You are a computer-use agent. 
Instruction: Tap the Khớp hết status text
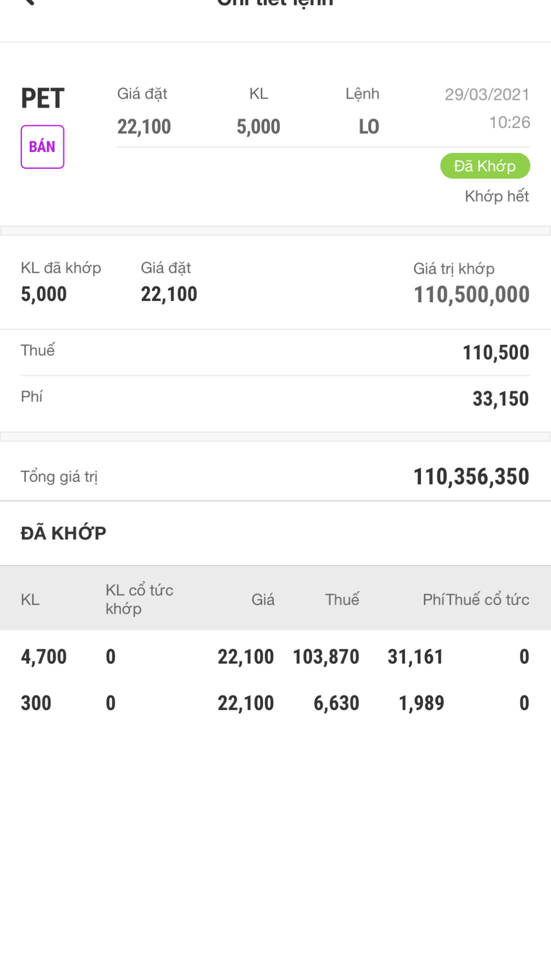[497, 196]
